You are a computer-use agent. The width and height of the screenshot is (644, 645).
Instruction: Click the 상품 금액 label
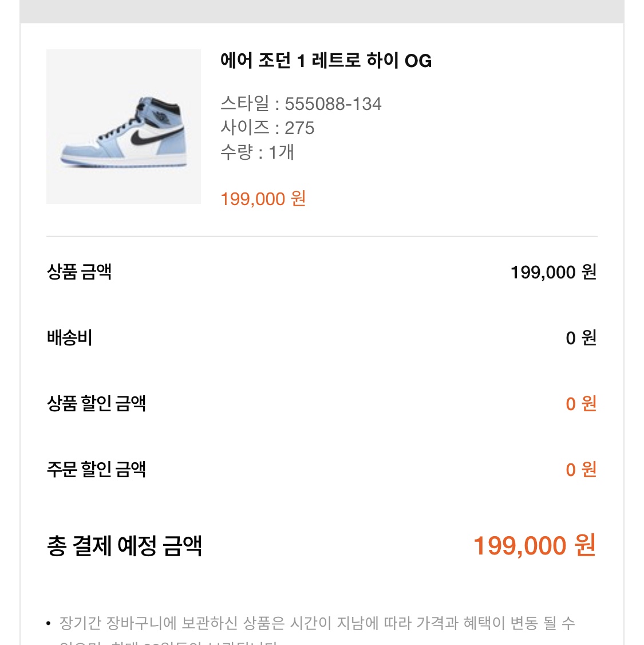tap(79, 272)
